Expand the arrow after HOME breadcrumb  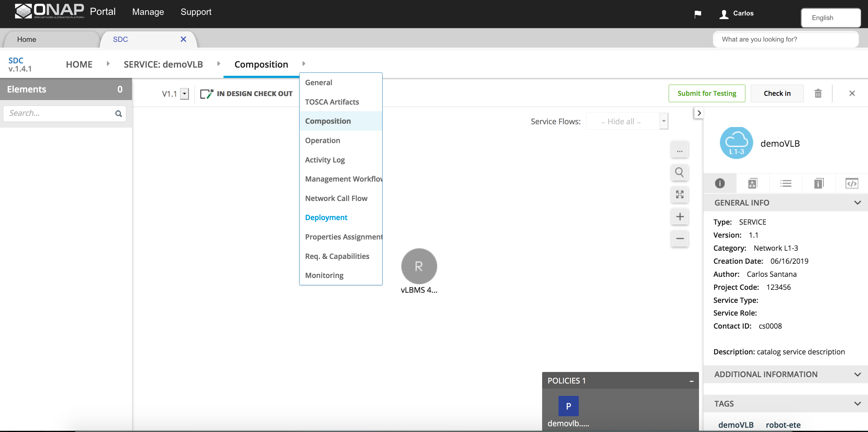coord(108,64)
